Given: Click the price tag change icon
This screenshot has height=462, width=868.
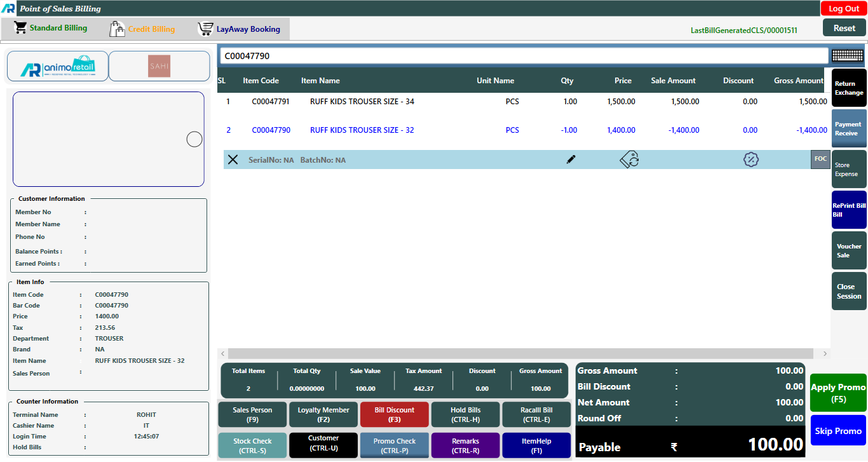Looking at the screenshot, I should point(629,160).
